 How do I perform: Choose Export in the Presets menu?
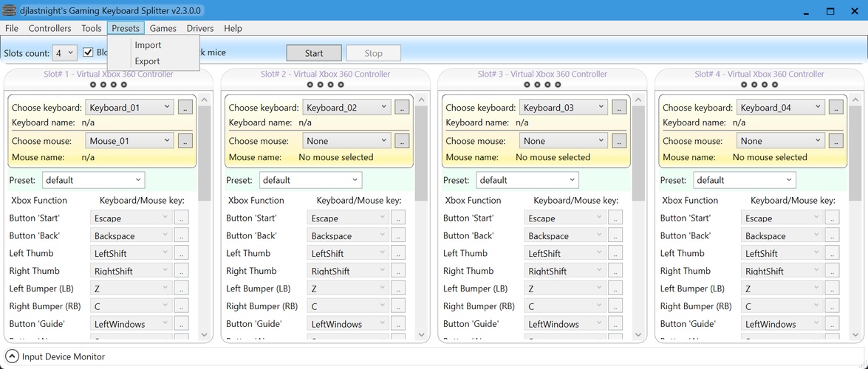(147, 61)
